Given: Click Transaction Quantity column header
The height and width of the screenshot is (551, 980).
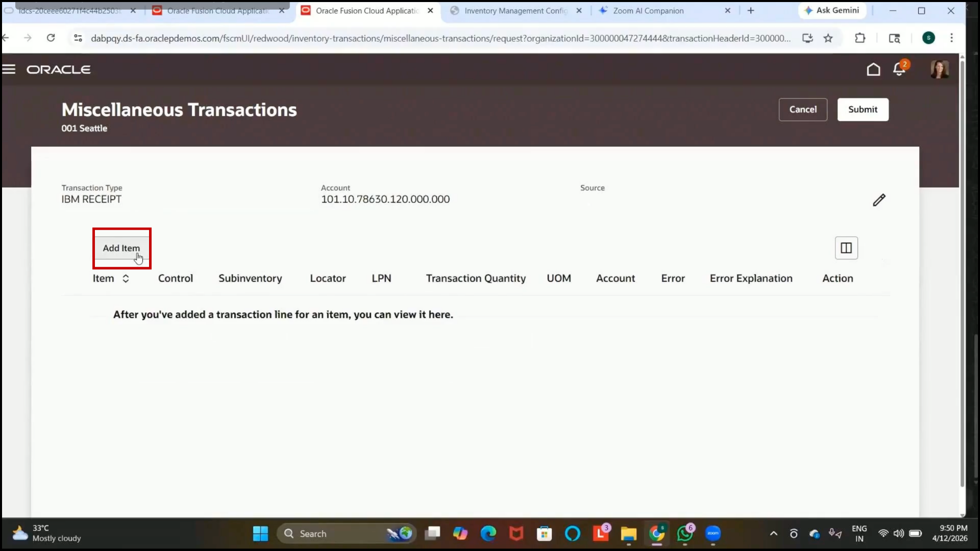Looking at the screenshot, I should [476, 279].
